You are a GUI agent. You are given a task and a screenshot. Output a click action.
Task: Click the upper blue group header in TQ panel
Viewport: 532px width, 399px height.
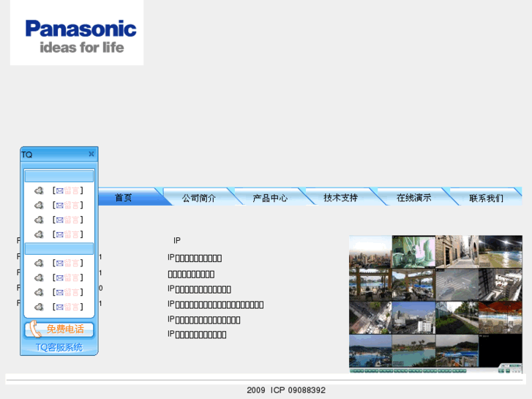tap(59, 176)
